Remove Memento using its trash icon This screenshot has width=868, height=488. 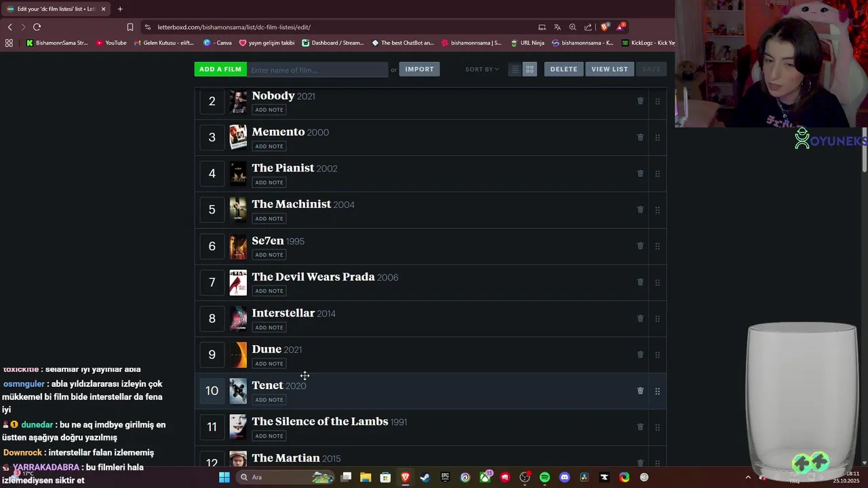coord(640,137)
